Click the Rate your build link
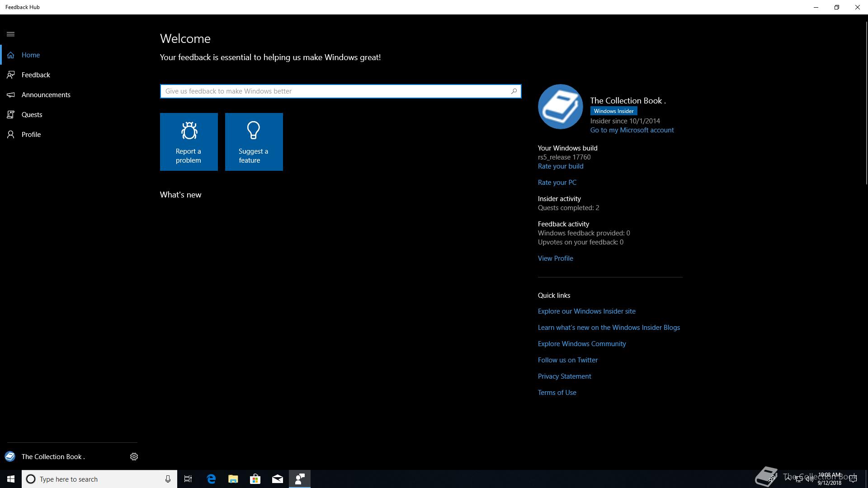868x488 pixels. coord(560,166)
